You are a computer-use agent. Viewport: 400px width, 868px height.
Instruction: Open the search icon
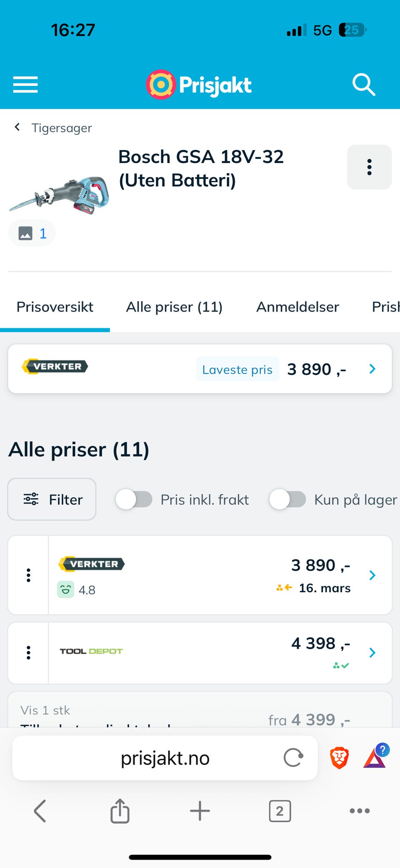(x=364, y=84)
